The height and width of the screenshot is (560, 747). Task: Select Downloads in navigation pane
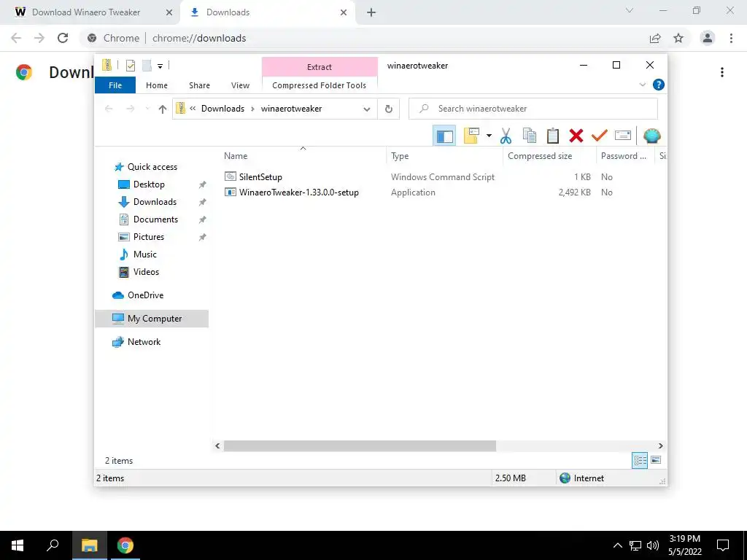(155, 202)
